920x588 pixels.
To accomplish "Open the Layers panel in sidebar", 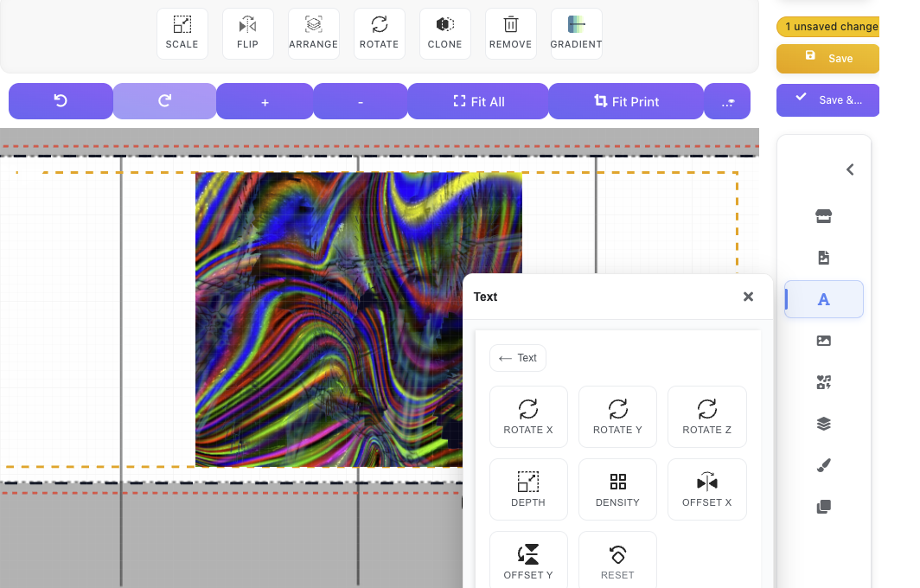I will tap(822, 424).
